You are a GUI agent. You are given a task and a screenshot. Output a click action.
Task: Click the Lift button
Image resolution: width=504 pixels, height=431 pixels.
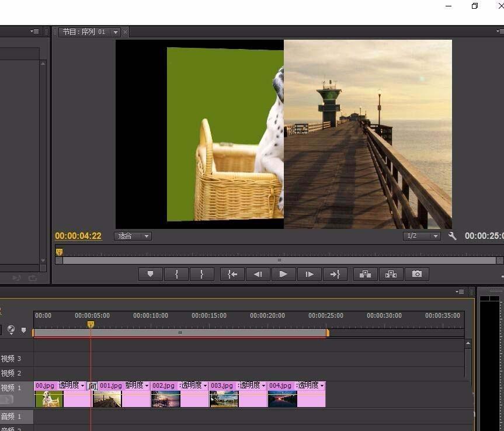point(366,274)
